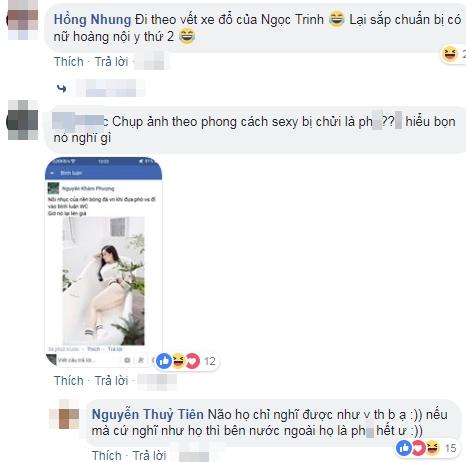Click the like reaction beside count 15

[x=404, y=448]
